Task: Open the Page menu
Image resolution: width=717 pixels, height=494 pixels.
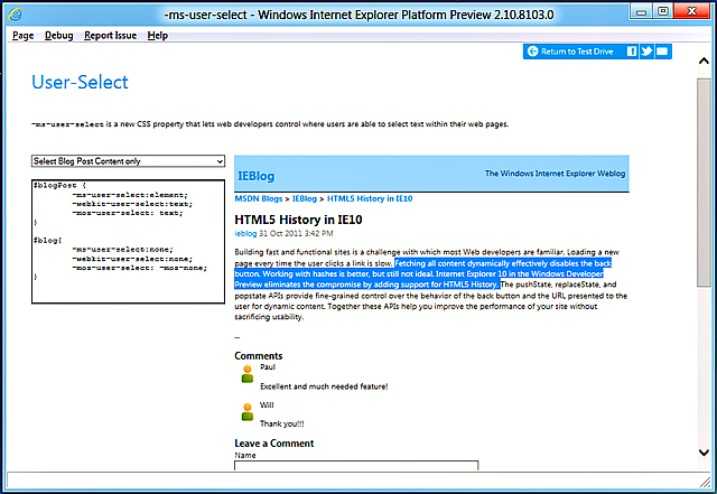Action: coord(23,35)
